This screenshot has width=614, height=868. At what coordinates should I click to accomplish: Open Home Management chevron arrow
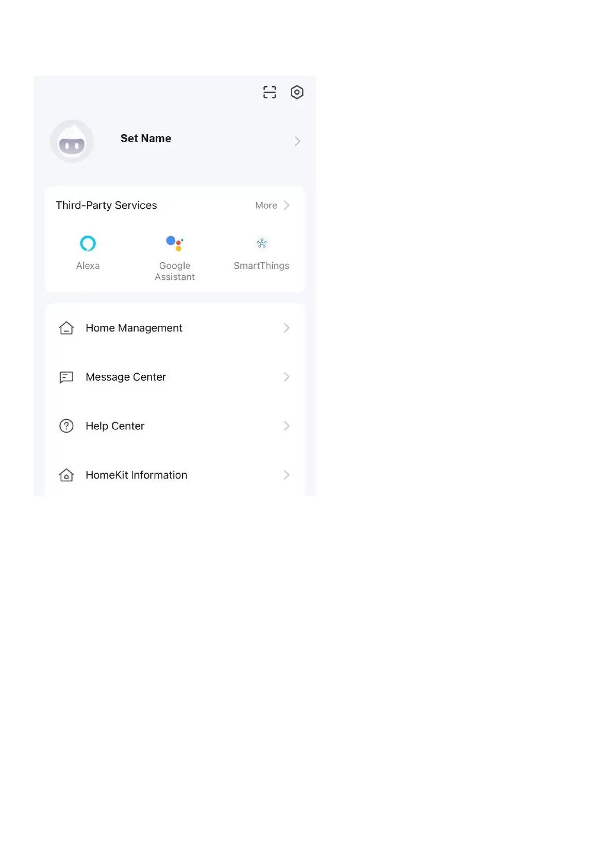point(287,328)
